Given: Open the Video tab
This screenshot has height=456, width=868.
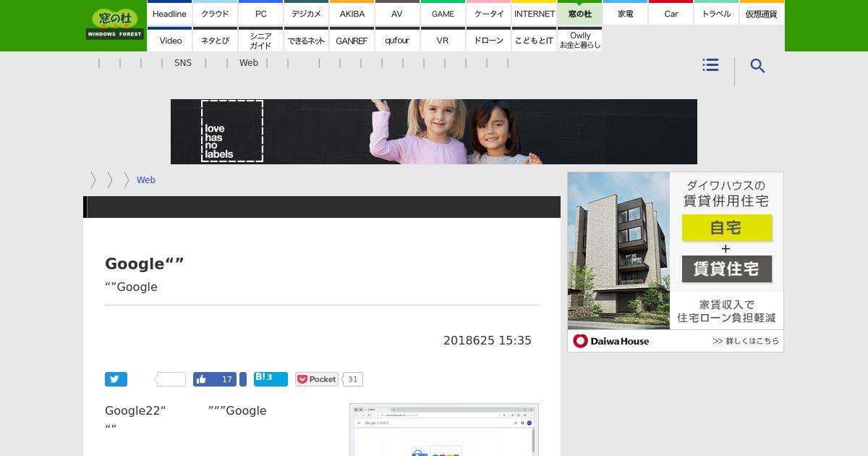Looking at the screenshot, I should click(169, 40).
